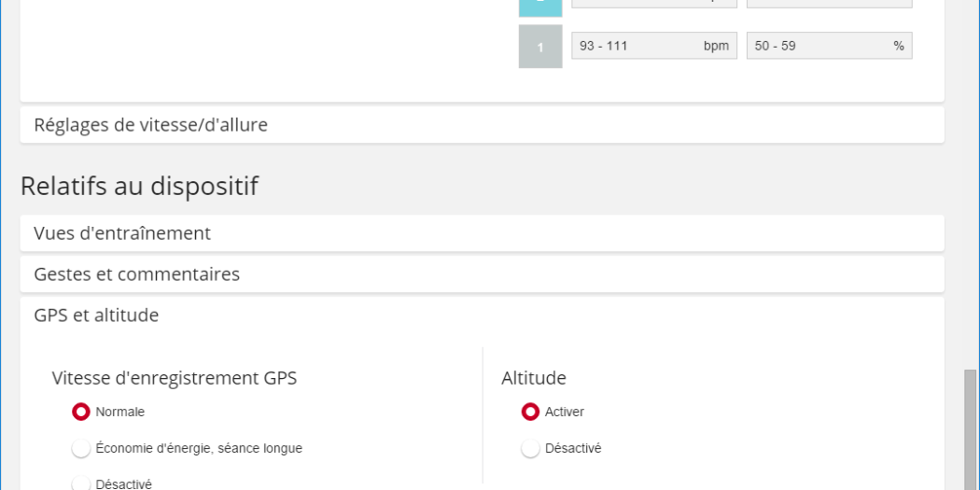
Task: Click the 93 - 111 bpm field
Action: (653, 46)
